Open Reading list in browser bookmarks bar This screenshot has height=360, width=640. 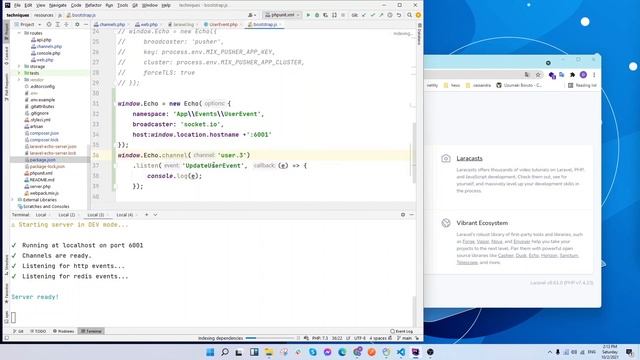click(582, 85)
